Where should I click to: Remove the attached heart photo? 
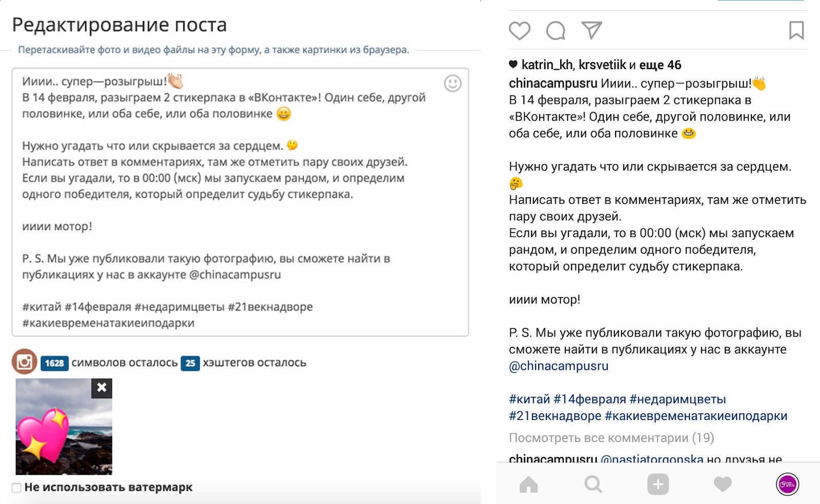click(x=101, y=388)
